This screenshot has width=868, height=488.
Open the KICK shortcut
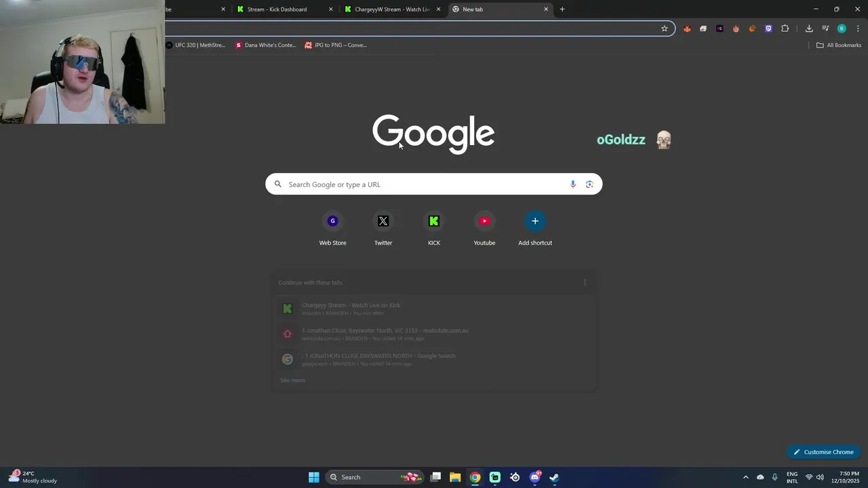[434, 229]
